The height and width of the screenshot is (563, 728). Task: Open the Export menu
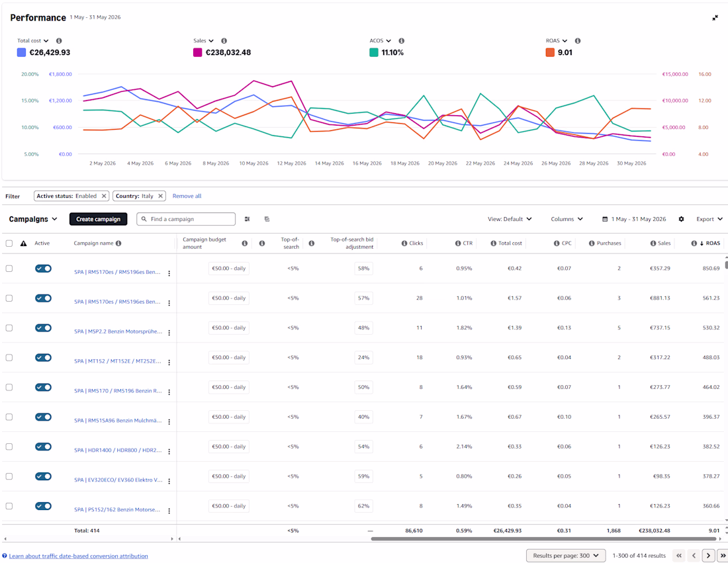(x=709, y=219)
